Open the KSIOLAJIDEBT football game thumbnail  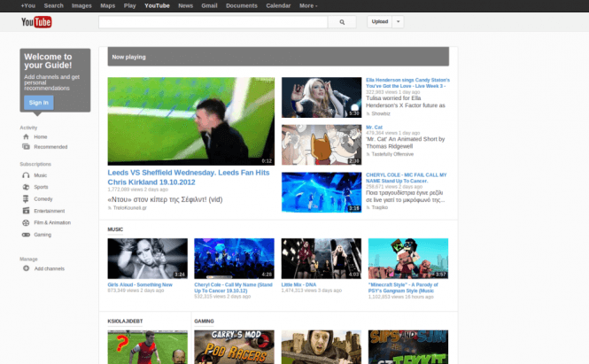click(x=148, y=347)
